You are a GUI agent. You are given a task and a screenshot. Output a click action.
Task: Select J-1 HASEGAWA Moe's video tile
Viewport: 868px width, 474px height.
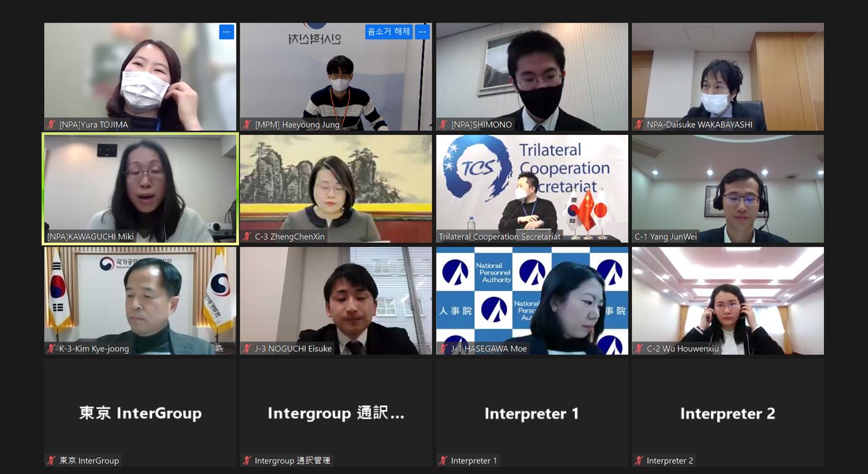tap(532, 301)
